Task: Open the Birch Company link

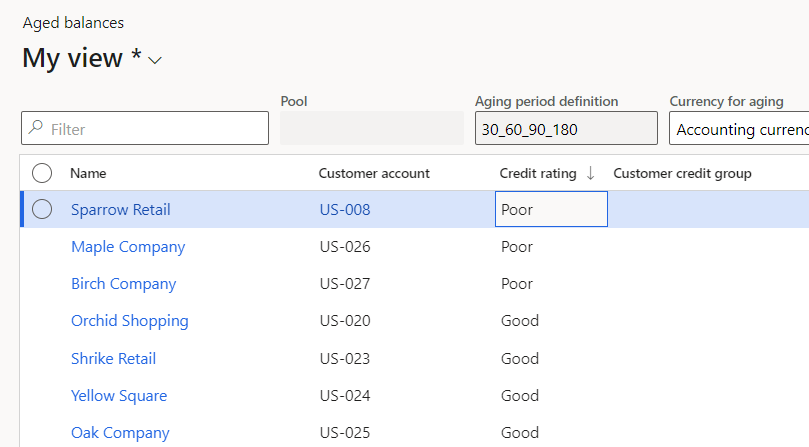Action: click(123, 284)
